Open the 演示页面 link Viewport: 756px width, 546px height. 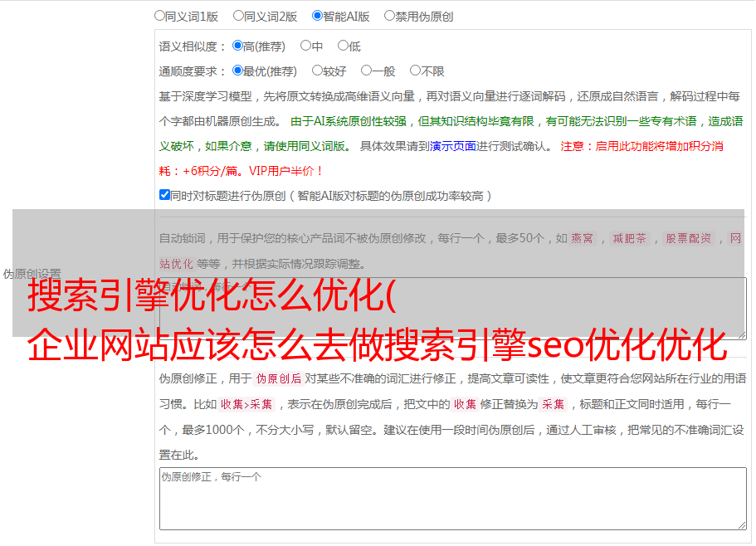(x=452, y=146)
